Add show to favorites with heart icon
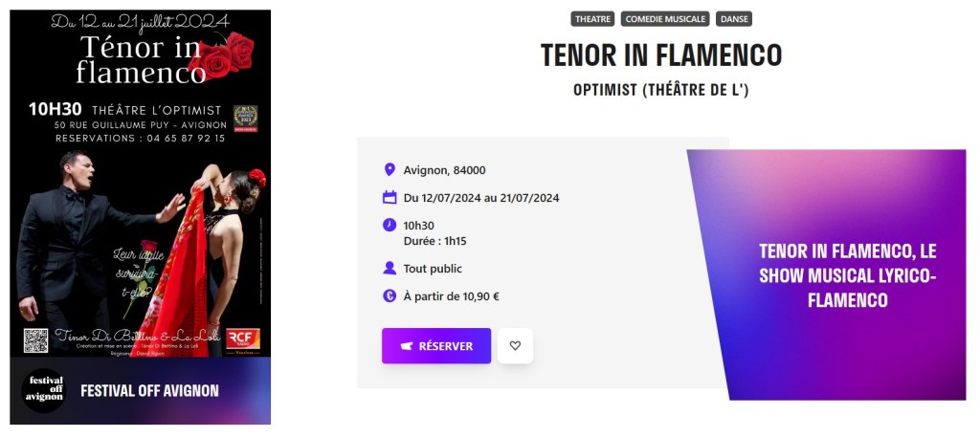This screenshot has height=437, width=980. (x=515, y=346)
